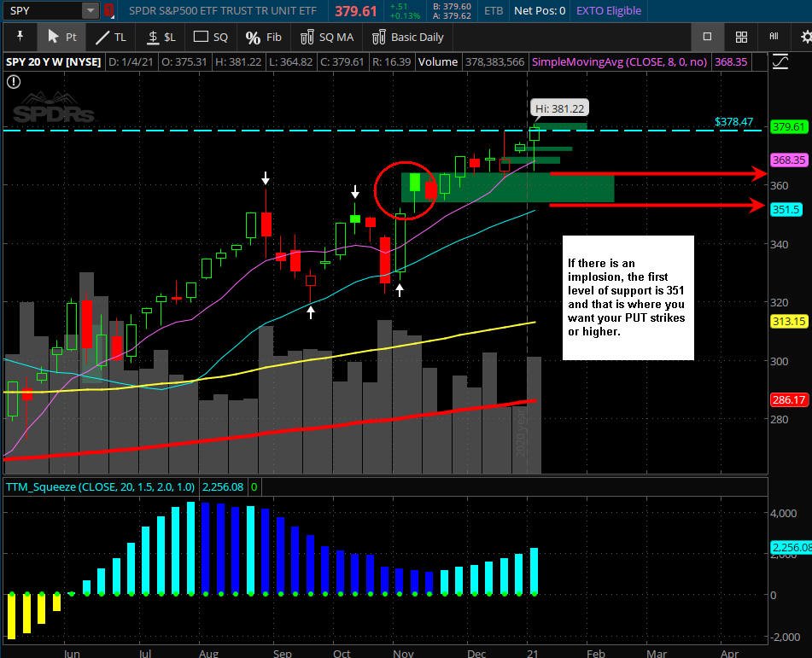Viewport: 812px width, 658px height.
Task: Pin the drawing toolbar with pushpin icon
Action: [x=20, y=36]
